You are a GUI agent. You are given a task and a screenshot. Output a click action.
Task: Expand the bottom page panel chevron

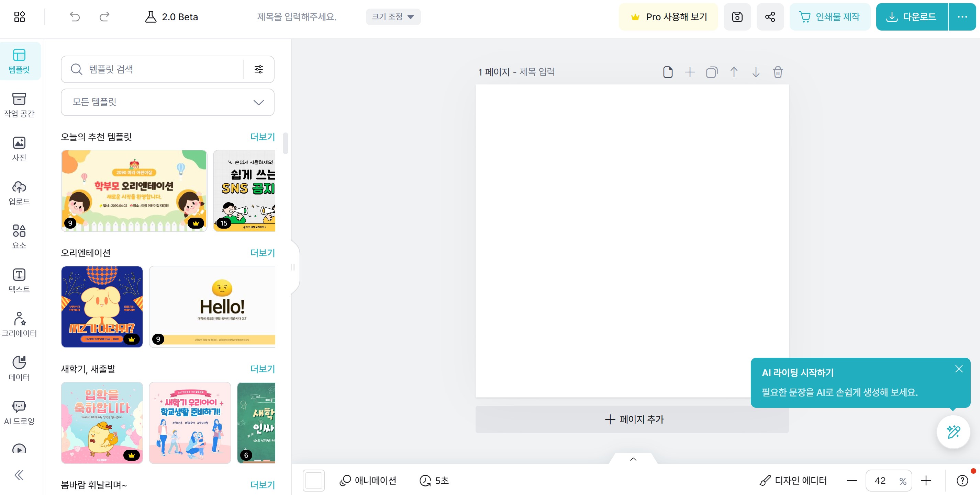pyautogui.click(x=633, y=459)
